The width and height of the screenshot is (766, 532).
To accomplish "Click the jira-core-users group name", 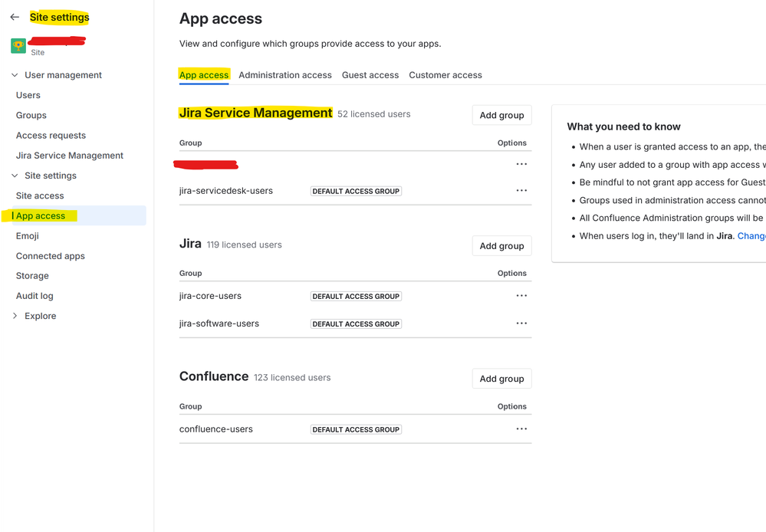I will 210,296.
